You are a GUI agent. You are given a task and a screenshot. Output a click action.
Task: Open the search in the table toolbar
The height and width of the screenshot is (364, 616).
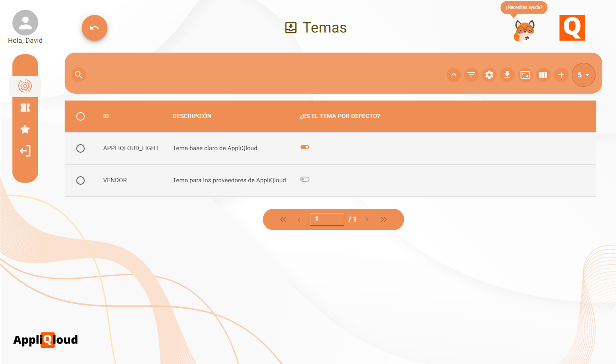(78, 74)
